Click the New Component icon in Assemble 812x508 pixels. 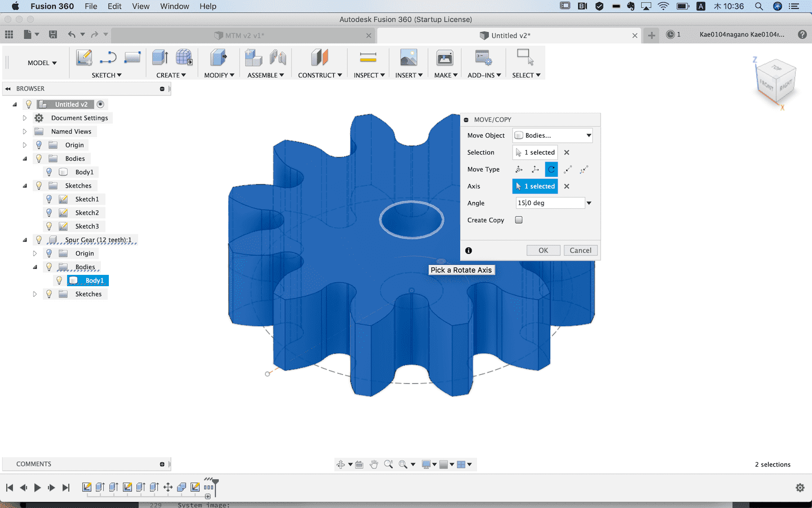253,58
